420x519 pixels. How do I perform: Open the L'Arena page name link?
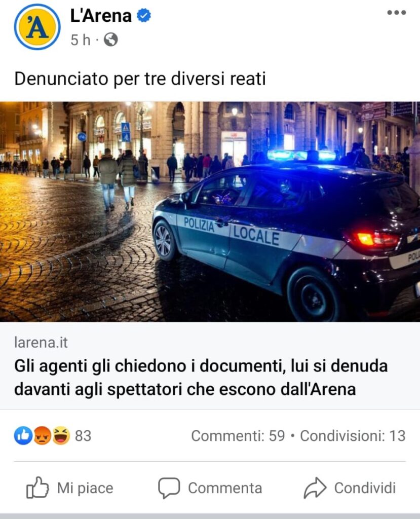click(x=101, y=16)
